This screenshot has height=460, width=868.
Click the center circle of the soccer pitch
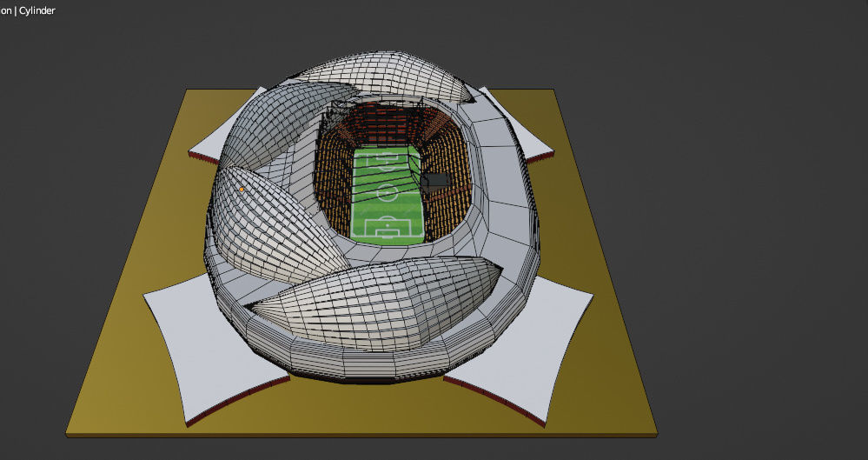(x=388, y=193)
